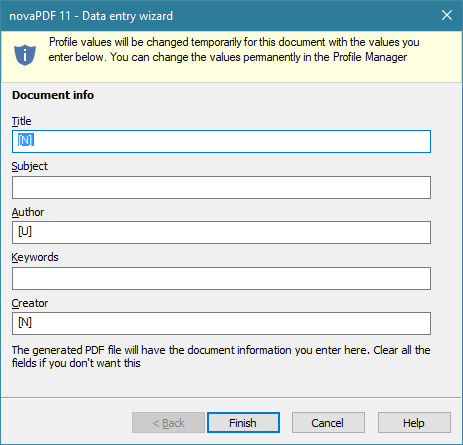This screenshot has height=445, width=463.
Task: Open Help for this wizard
Action: 414,423
